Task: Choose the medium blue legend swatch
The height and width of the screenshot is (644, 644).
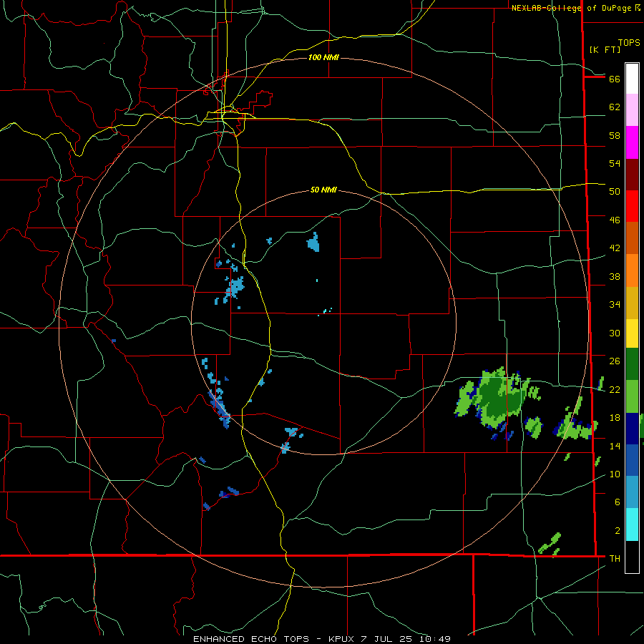Action: pyautogui.click(x=632, y=460)
